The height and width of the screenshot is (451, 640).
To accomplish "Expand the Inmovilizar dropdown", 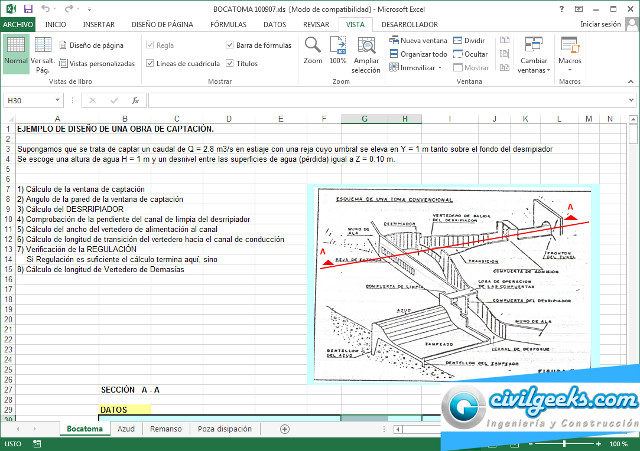I will [420, 68].
